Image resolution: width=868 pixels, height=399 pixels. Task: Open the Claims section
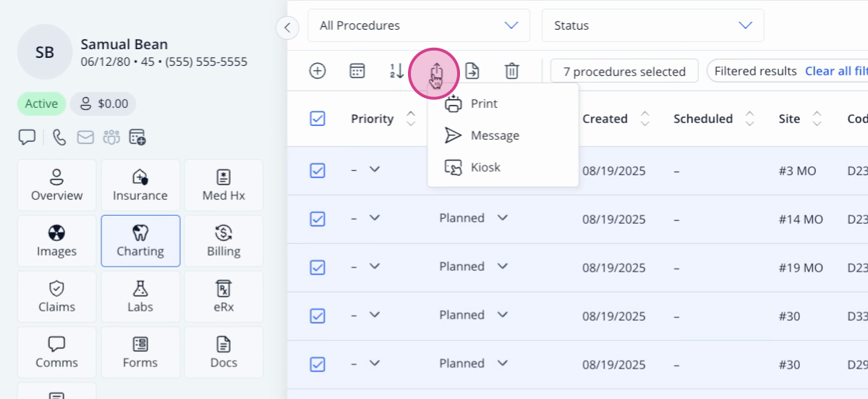[56, 297]
